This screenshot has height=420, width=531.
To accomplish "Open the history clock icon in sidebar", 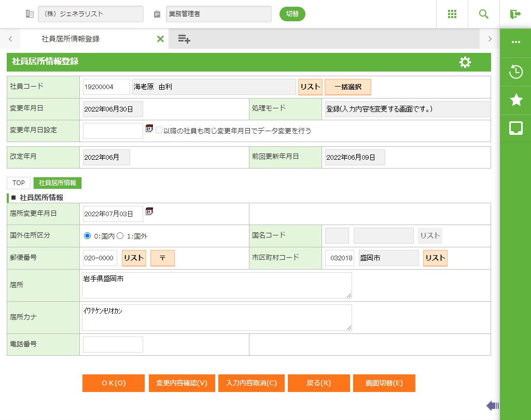I will (515, 72).
